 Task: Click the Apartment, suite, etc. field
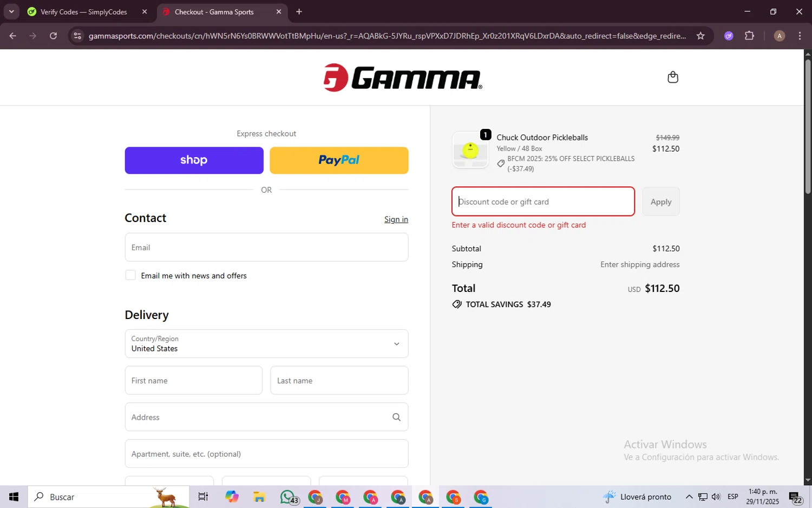point(266,454)
